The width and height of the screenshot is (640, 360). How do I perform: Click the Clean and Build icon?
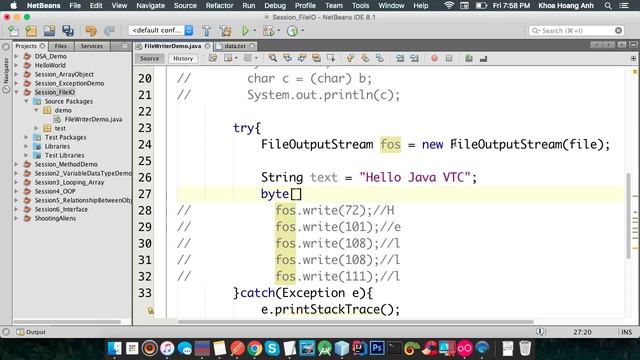225,31
